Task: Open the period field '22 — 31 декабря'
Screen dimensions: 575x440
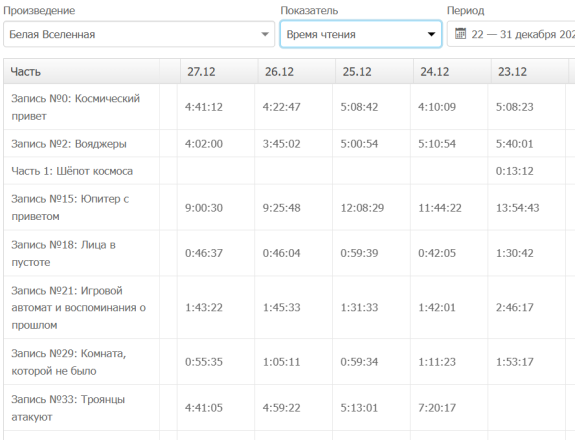Action: (511, 34)
